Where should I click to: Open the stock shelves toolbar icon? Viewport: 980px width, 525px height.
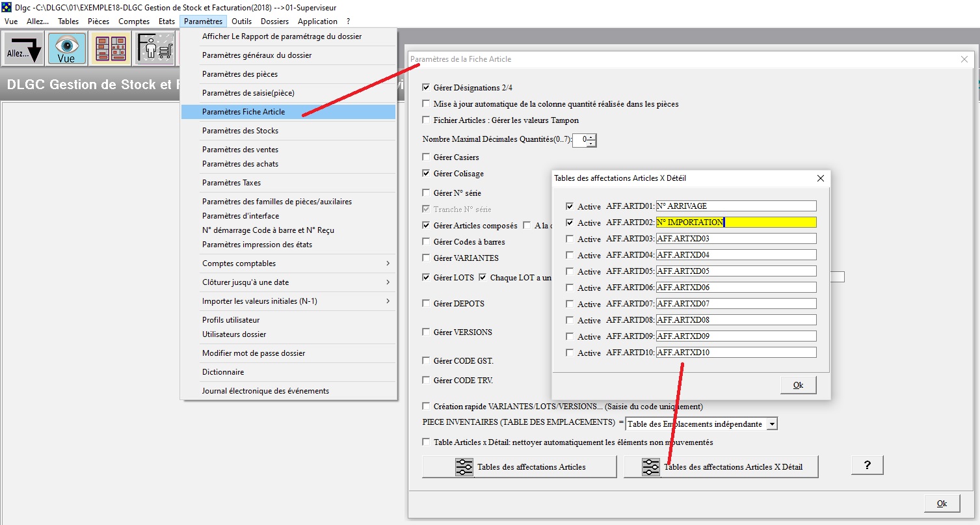(x=111, y=49)
